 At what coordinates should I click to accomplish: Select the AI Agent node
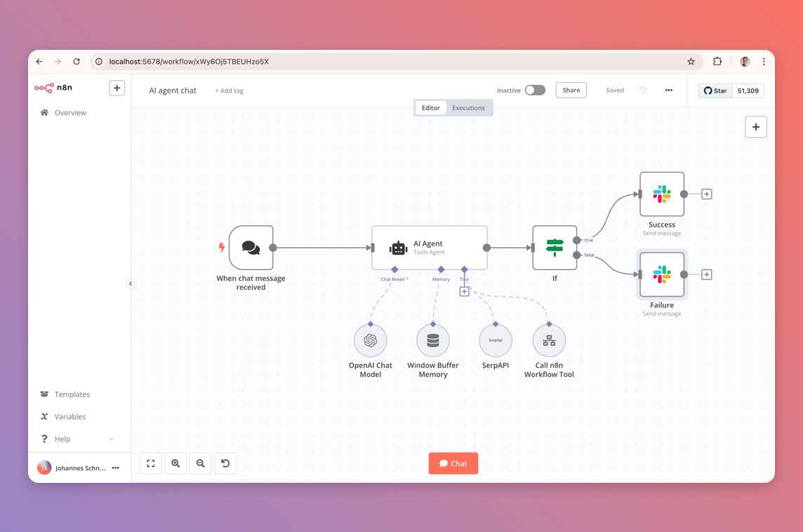point(429,248)
